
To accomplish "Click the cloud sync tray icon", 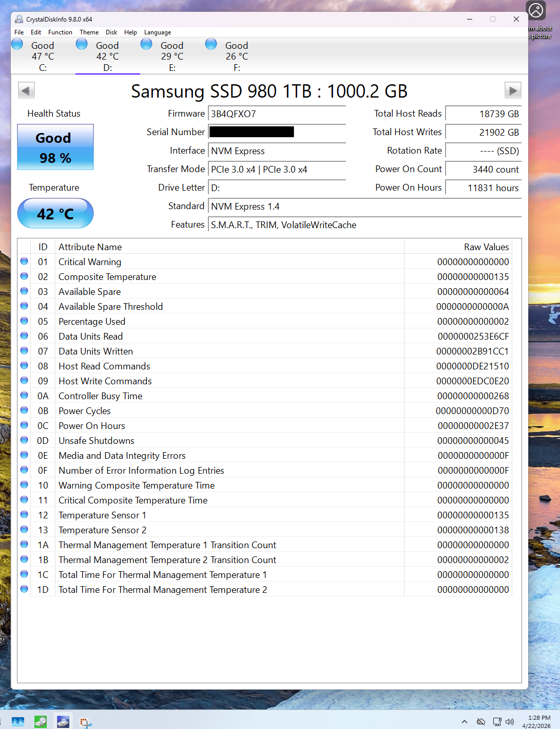I will coord(481,722).
